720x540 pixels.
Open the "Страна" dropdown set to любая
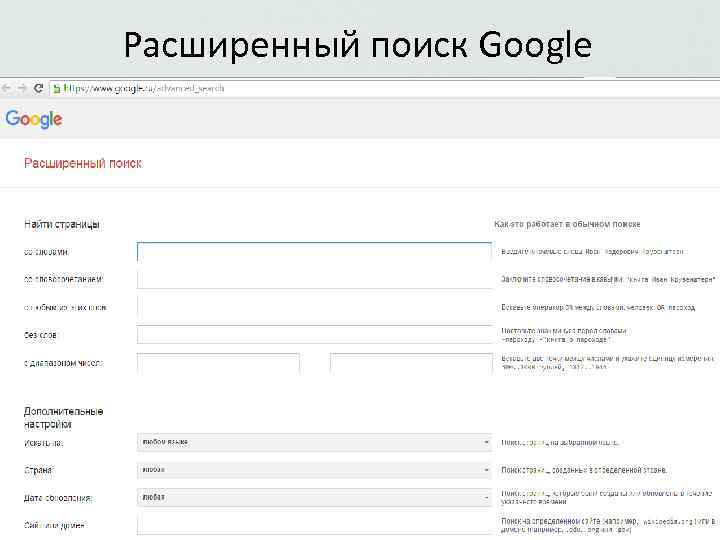(x=314, y=470)
